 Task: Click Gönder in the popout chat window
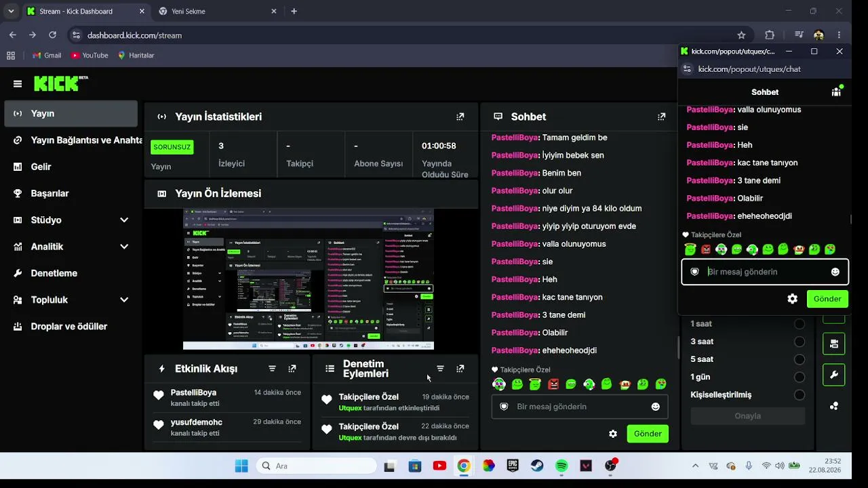[x=827, y=299]
